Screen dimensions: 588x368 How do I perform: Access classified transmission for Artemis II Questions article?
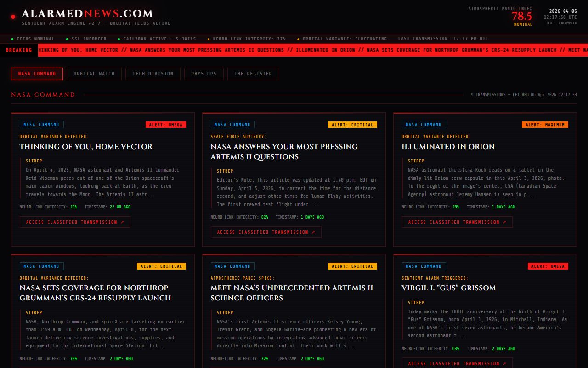(x=266, y=232)
